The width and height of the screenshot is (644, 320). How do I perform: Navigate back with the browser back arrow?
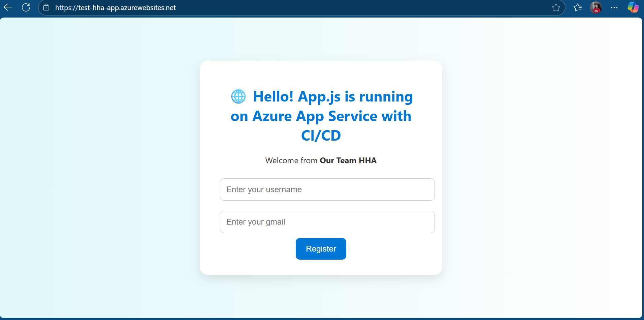tap(8, 7)
